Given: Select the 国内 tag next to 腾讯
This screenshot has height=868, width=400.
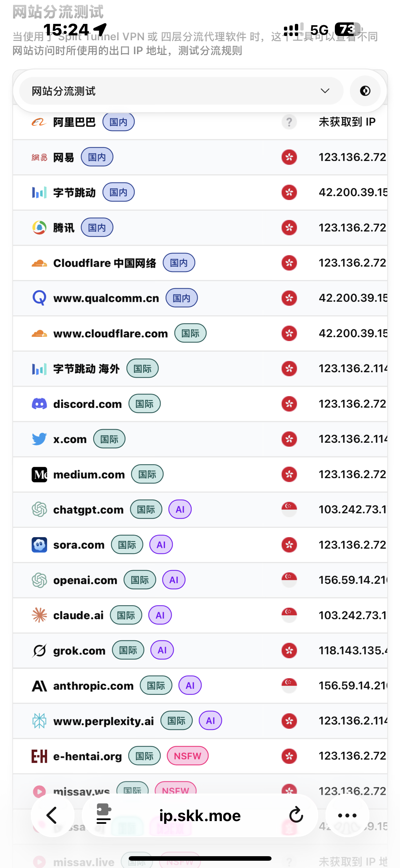Looking at the screenshot, I should [97, 228].
